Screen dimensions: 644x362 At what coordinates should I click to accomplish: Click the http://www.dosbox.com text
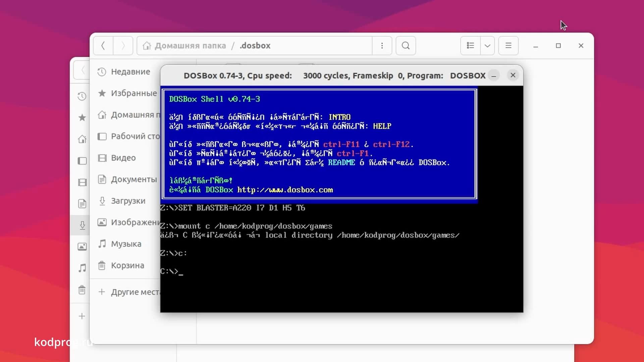point(285,190)
